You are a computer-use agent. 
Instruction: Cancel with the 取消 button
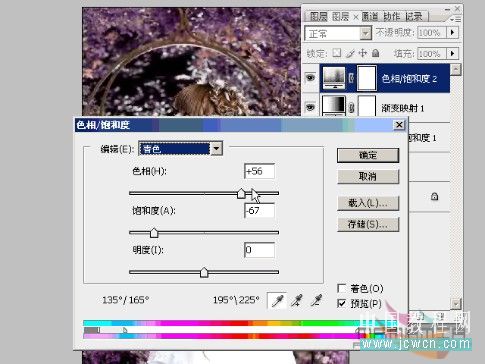click(x=368, y=176)
